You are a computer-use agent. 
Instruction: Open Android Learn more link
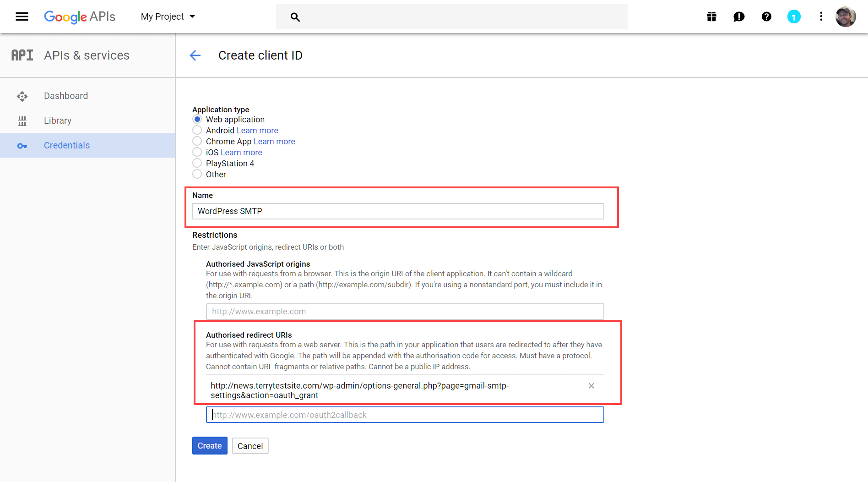point(257,131)
